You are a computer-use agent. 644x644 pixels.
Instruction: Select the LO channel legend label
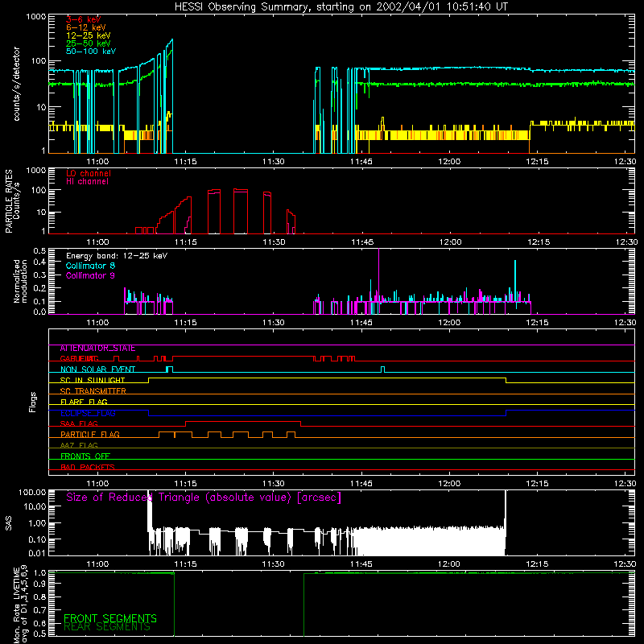89,173
